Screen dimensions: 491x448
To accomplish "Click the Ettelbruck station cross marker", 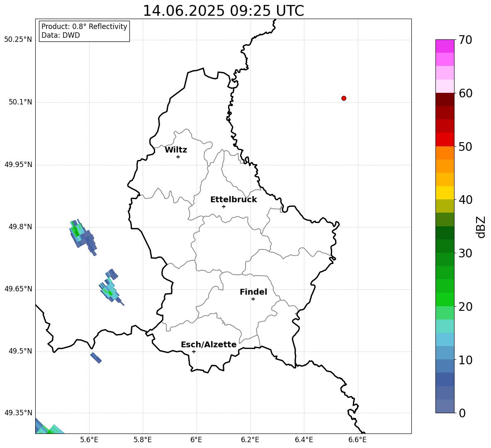I will tap(224, 206).
